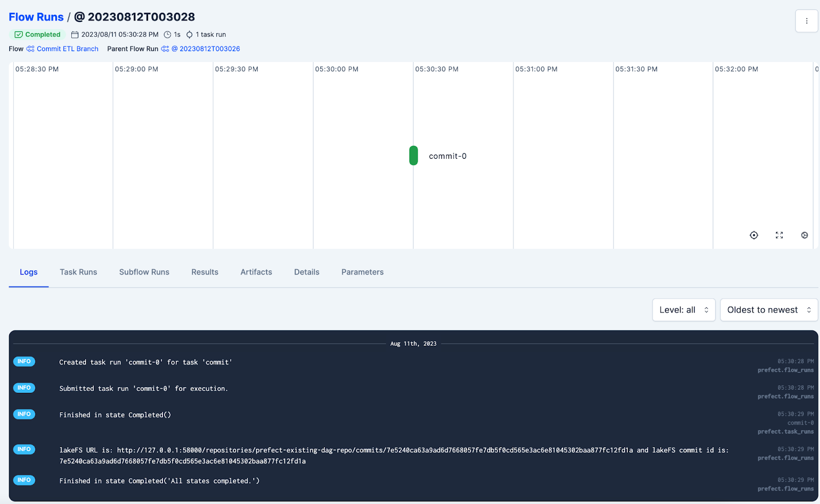This screenshot has height=504, width=820.
Task: Open the Commit ETL Branch flow link
Action: pos(68,49)
